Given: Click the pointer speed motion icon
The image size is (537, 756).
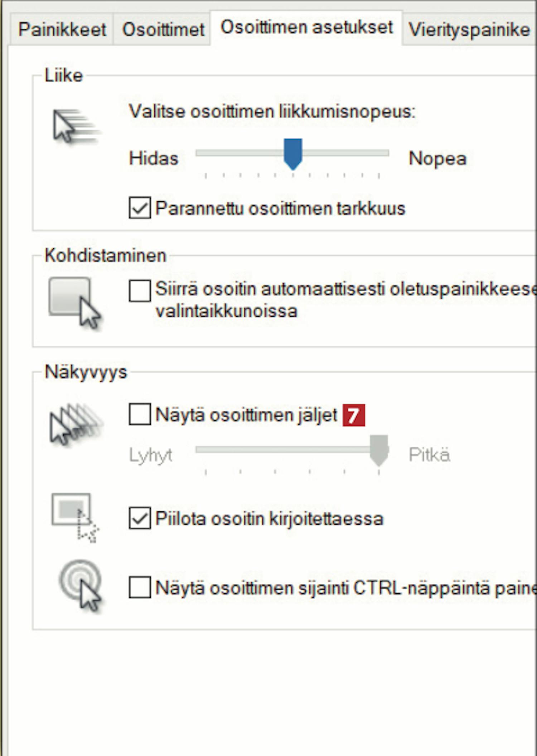Looking at the screenshot, I should point(75,126).
